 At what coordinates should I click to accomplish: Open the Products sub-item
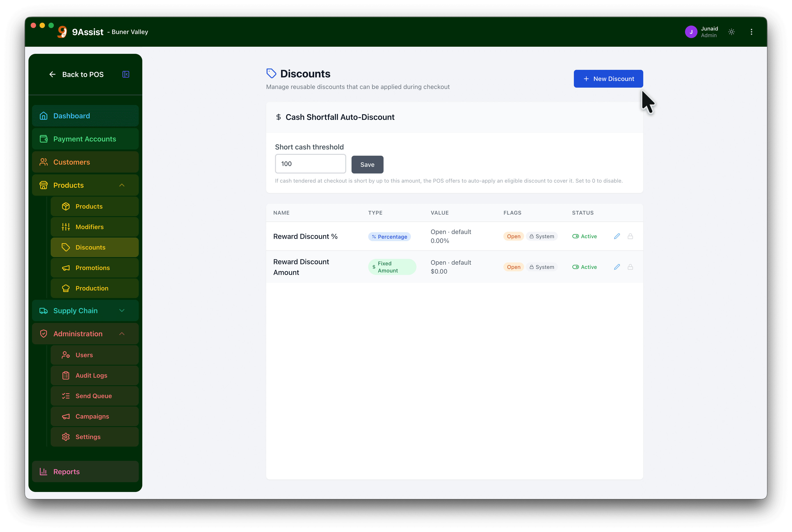95,206
